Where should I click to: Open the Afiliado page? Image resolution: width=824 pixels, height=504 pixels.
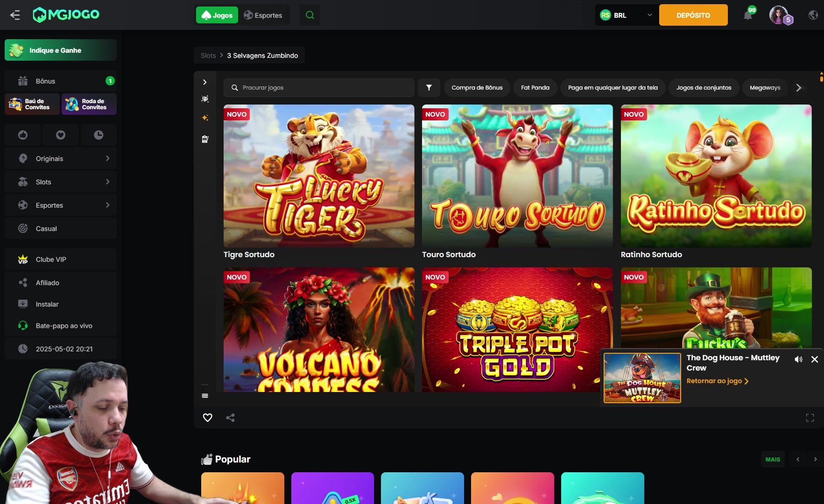pos(61,283)
